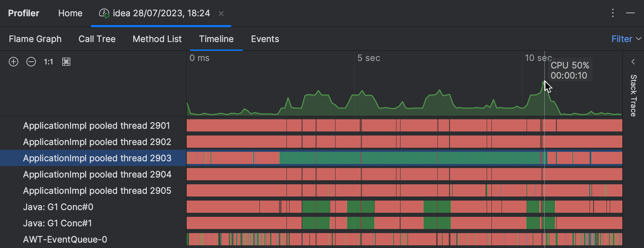Show the Events tab
This screenshot has height=248, width=644.
265,39
